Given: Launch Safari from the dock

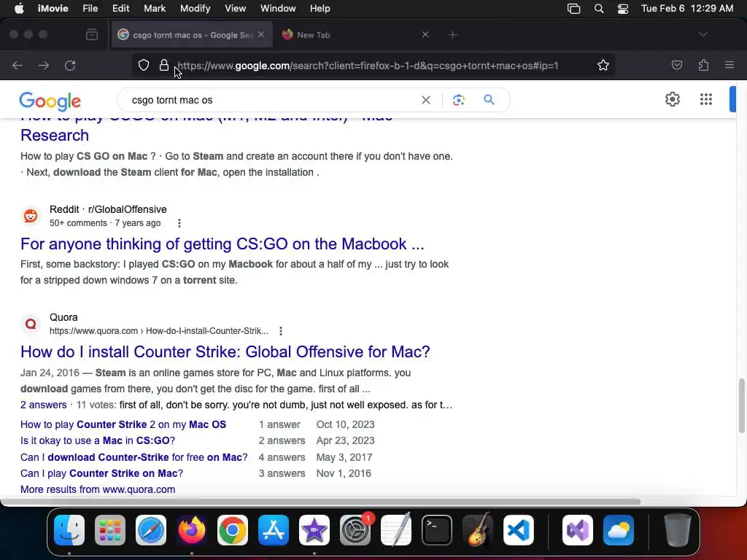Looking at the screenshot, I should click(151, 530).
